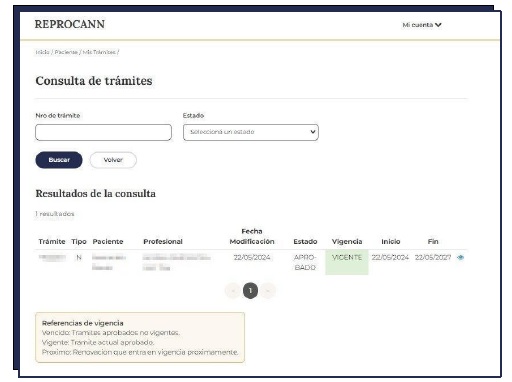
Task: Click the Trámite column header
Action: [52, 242]
